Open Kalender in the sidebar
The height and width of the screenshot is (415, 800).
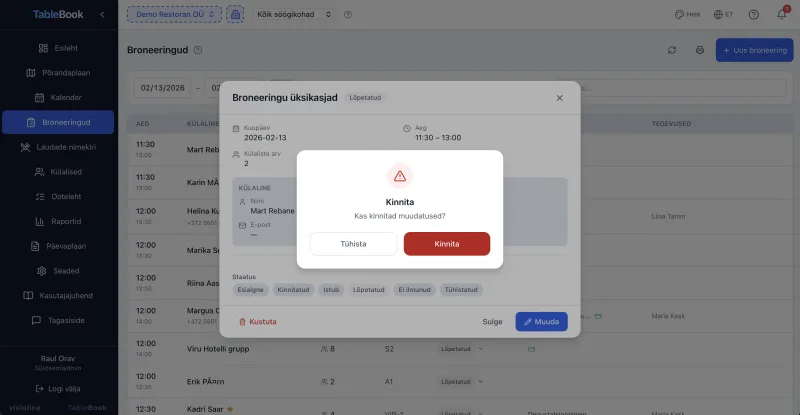coord(59,98)
